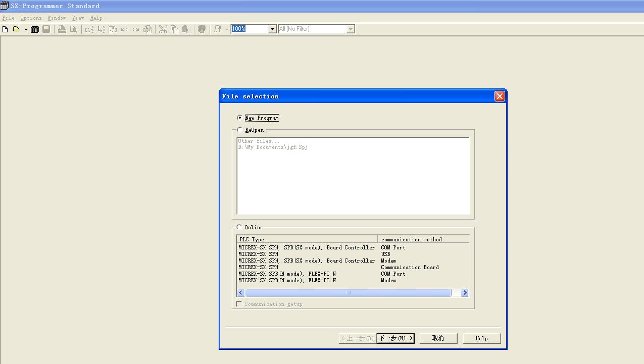Image resolution: width=644 pixels, height=364 pixels.
Task: Open the Options menu
Action: coord(31,18)
